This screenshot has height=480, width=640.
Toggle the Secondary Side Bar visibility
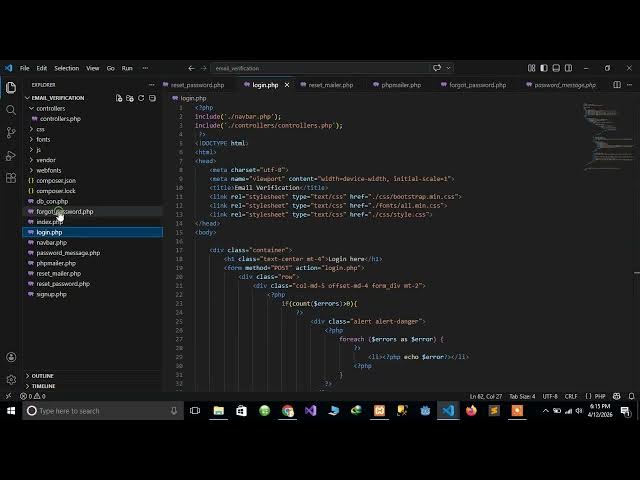pos(568,68)
